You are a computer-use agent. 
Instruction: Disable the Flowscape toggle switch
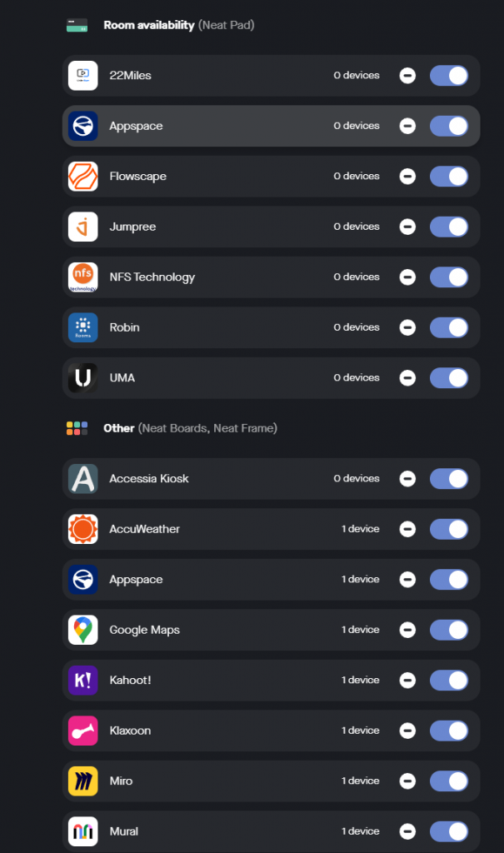(449, 176)
